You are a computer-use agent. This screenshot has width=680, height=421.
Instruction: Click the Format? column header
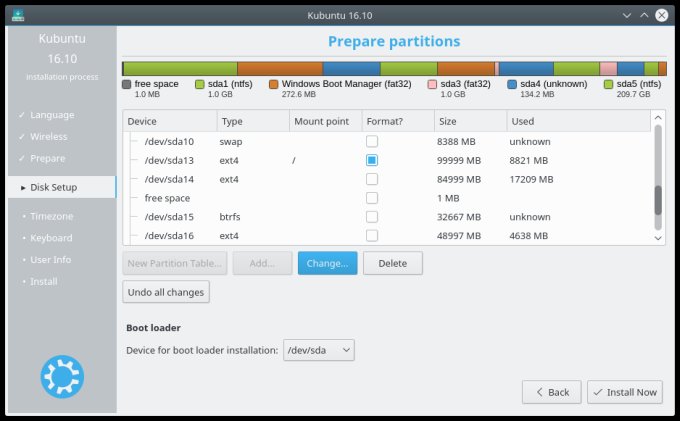398,121
